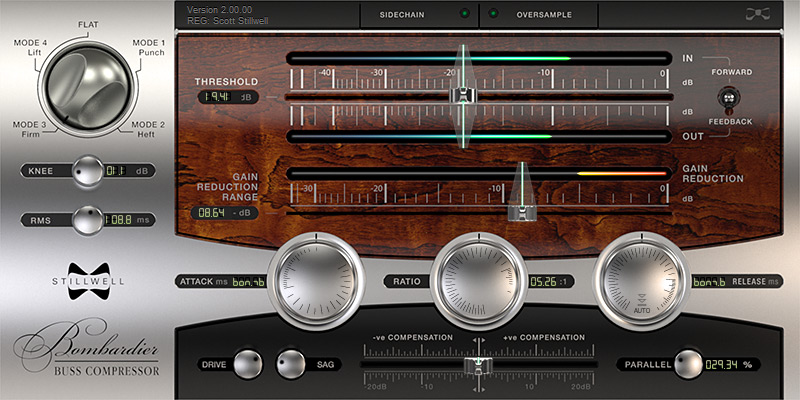Click the threshold slider handle
The image size is (800, 400).
tap(463, 95)
